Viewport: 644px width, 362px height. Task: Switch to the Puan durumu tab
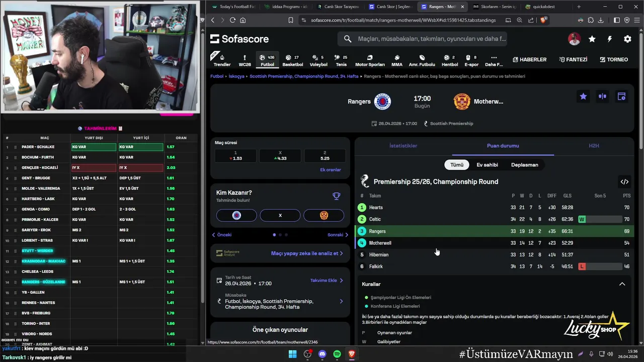[503, 146]
